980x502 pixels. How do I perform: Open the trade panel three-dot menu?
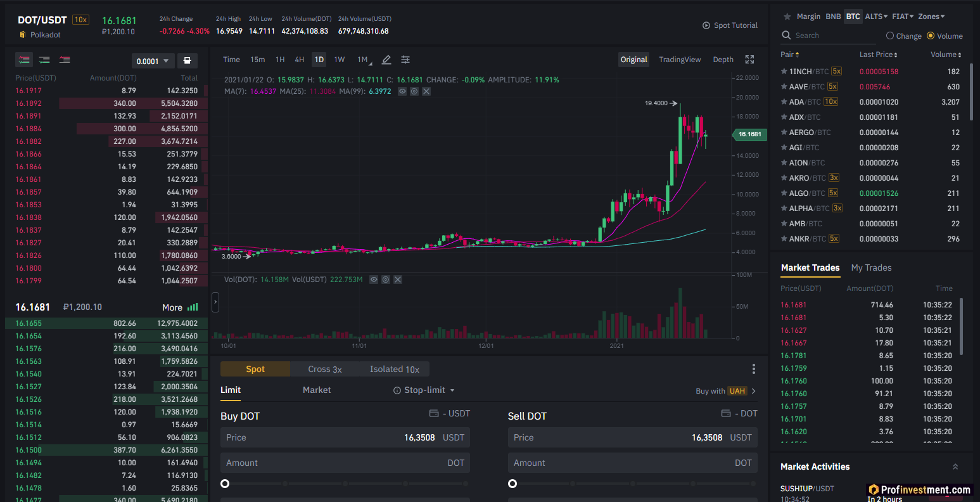(x=753, y=369)
